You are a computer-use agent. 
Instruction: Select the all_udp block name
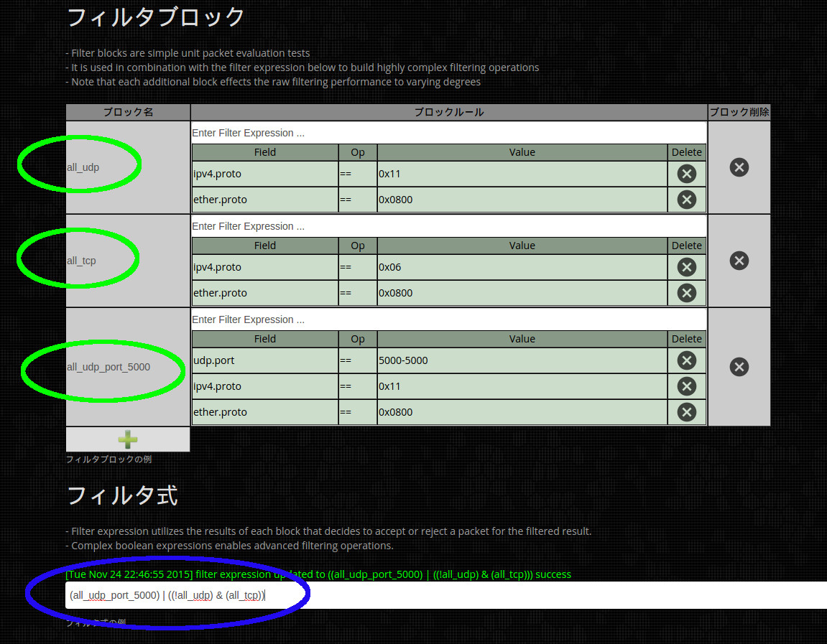[x=83, y=167]
